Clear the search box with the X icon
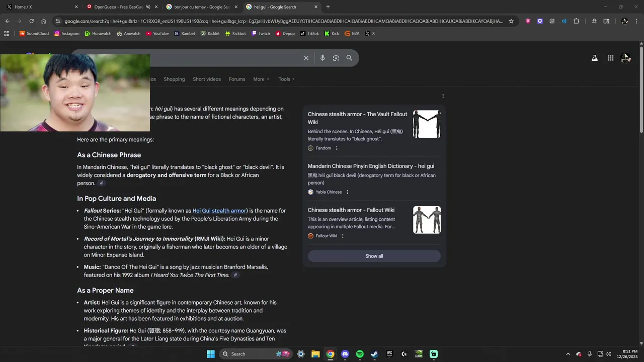The width and height of the screenshot is (644, 362). (x=306, y=58)
